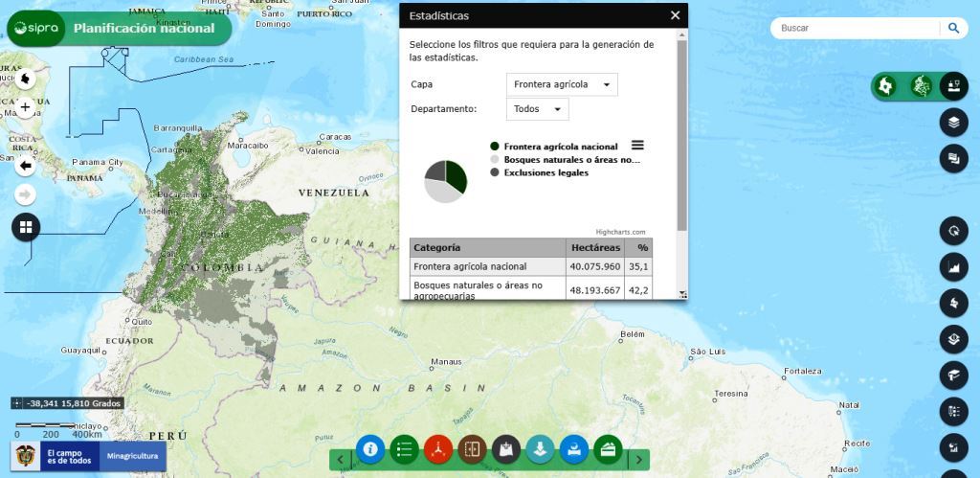Select the 40.075.960 hectares cell
The height and width of the screenshot is (478, 980).
click(595, 266)
